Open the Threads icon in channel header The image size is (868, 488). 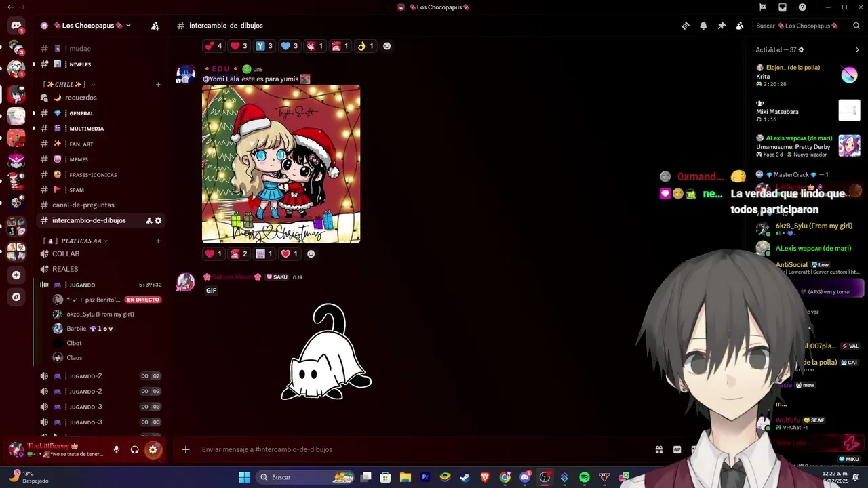pos(685,26)
